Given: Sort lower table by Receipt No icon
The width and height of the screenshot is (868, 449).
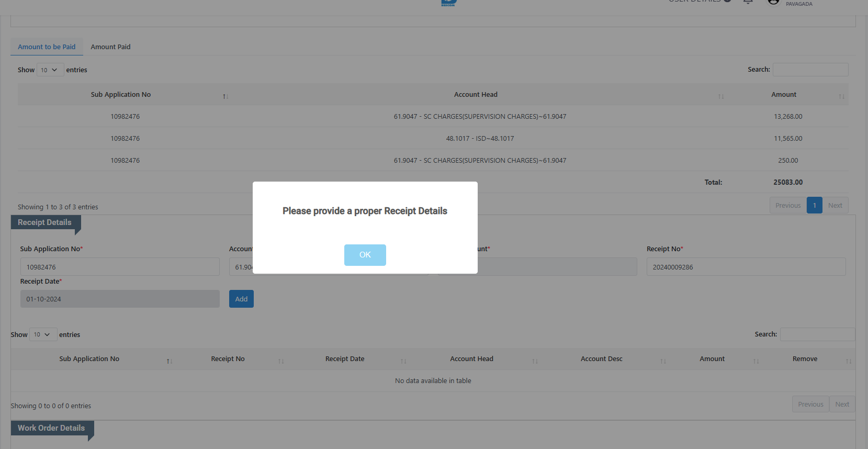Looking at the screenshot, I should 281,361.
